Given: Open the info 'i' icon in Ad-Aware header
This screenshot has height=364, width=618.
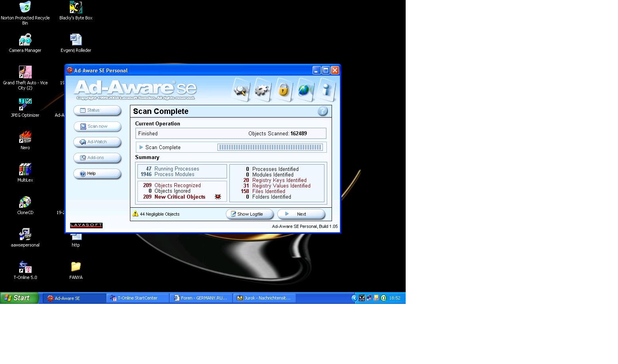Looking at the screenshot, I should (326, 90).
